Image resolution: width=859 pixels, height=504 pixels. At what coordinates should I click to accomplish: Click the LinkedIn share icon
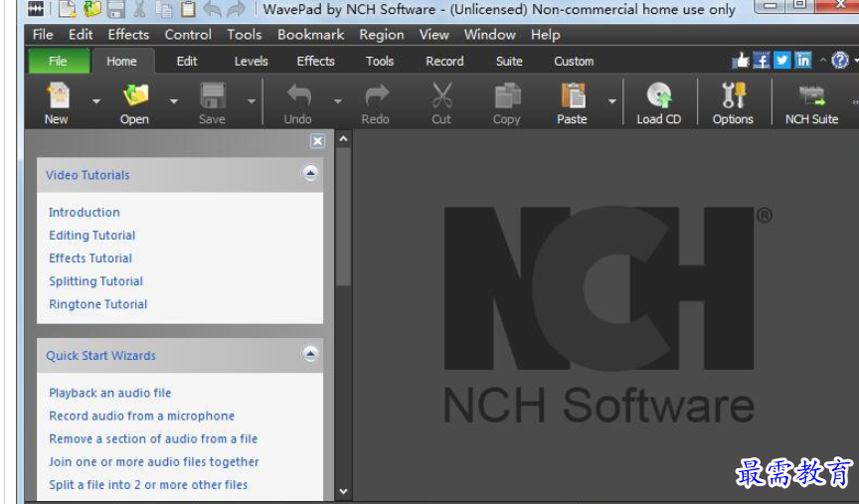tap(802, 61)
